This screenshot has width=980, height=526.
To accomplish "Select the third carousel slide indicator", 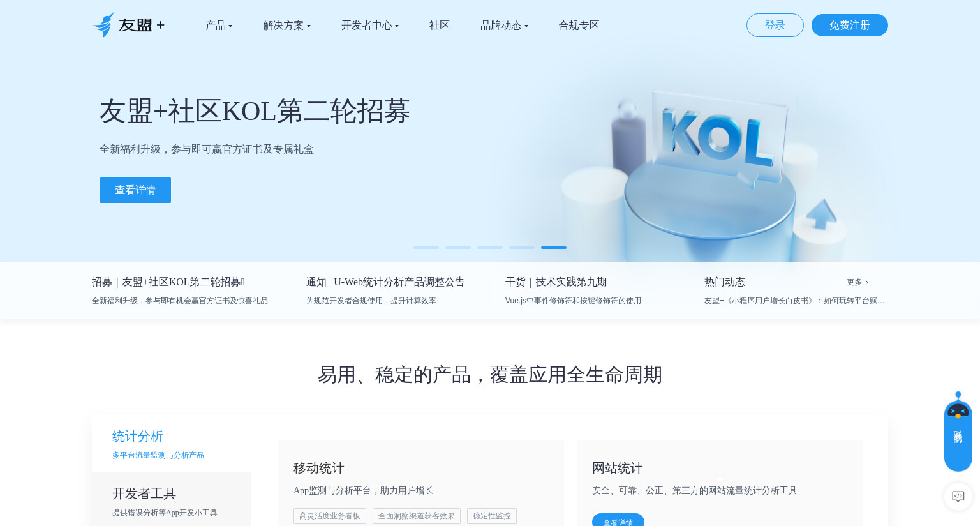I will (490, 248).
